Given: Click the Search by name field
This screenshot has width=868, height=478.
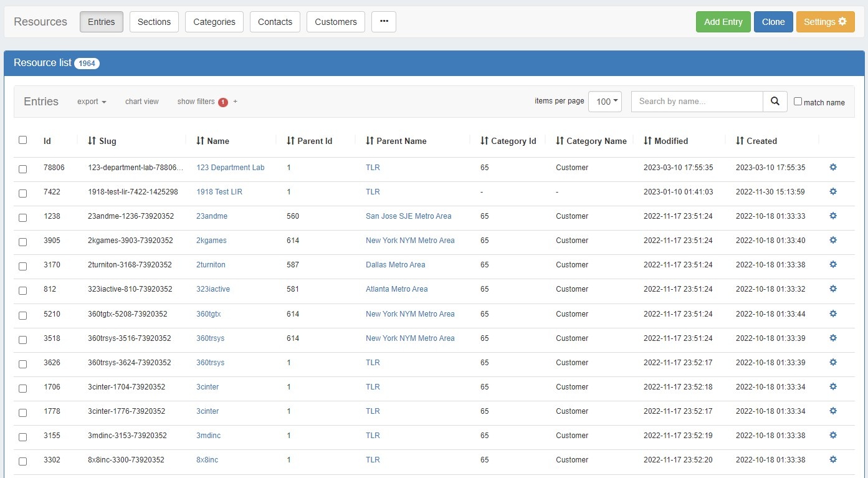Looking at the screenshot, I should pyautogui.click(x=697, y=102).
